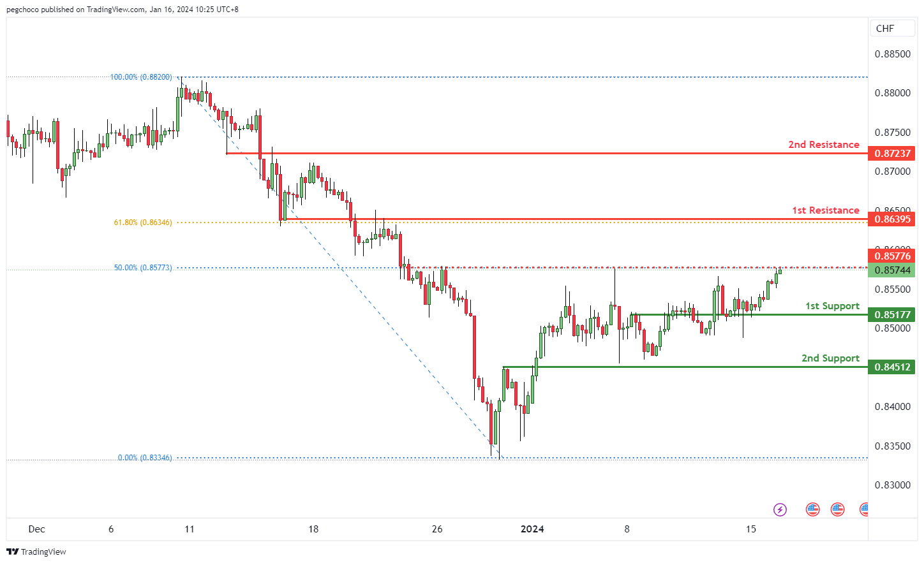Click the partially hidden US flag icon at right edge

pos(864,509)
